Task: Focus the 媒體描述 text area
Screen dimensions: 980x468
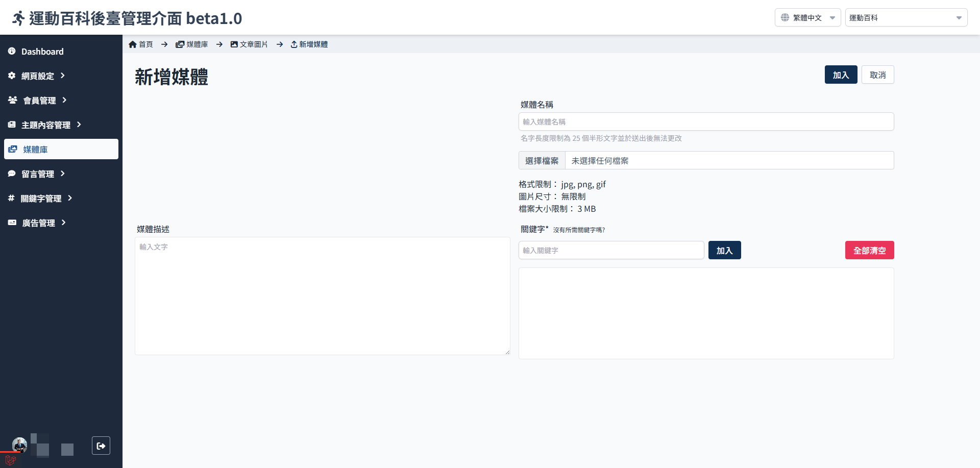Action: 323,296
